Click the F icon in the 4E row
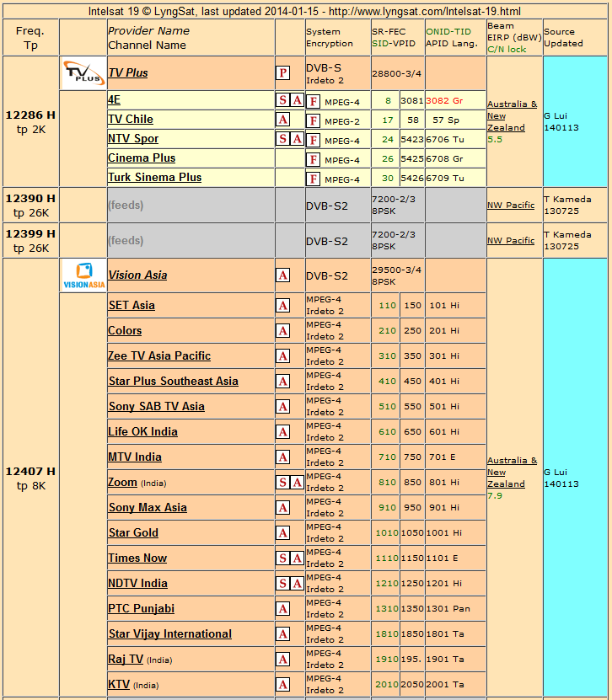This screenshot has width=612, height=700. (313, 102)
